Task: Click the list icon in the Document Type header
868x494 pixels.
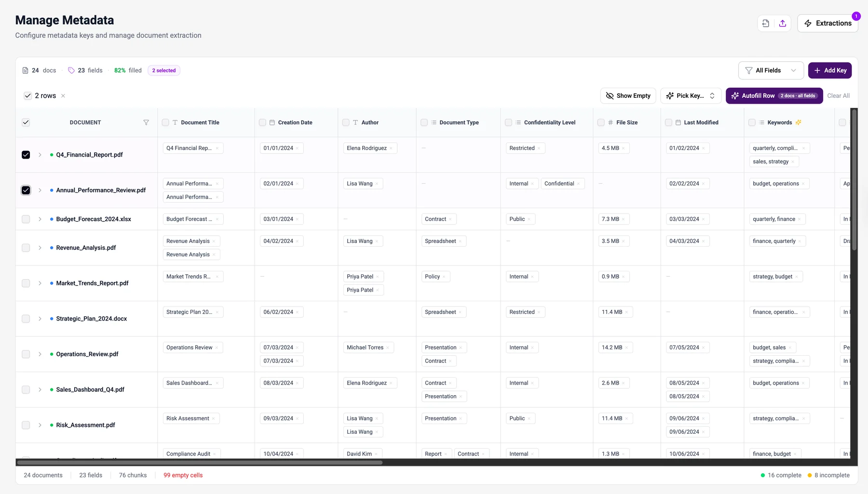Action: click(434, 122)
